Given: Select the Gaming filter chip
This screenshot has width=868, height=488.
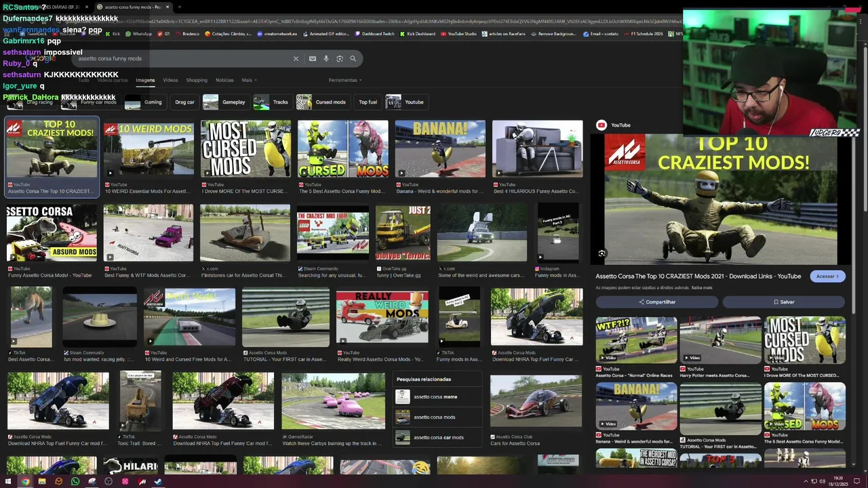Looking at the screenshot, I should point(145,102).
